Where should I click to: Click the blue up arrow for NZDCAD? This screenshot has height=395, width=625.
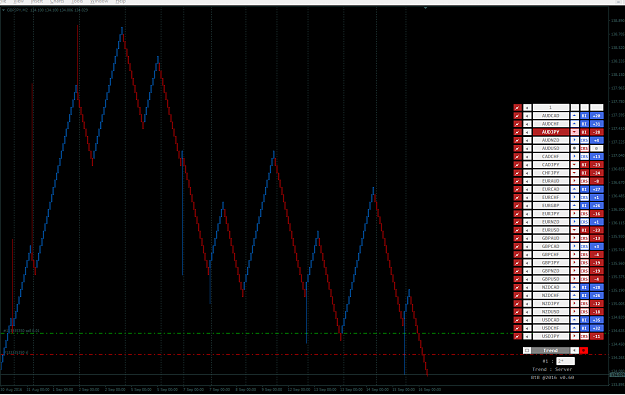(x=575, y=287)
